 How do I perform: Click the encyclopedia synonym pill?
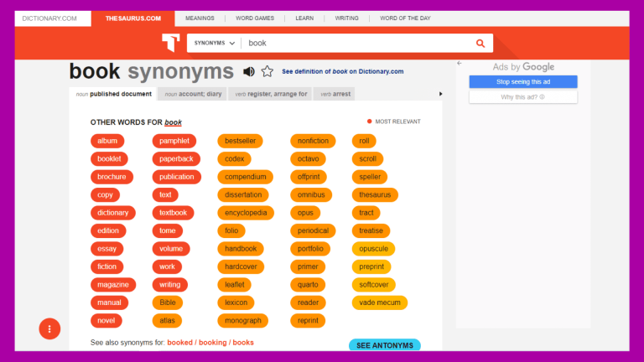(x=246, y=213)
